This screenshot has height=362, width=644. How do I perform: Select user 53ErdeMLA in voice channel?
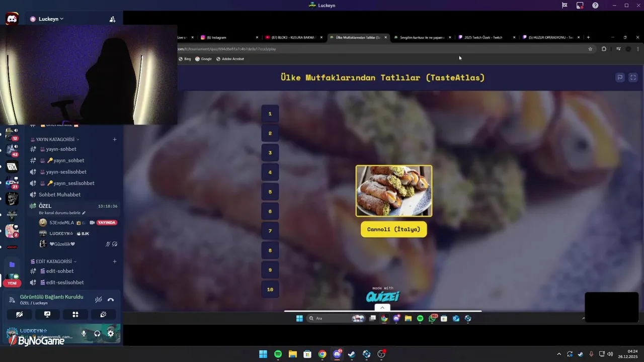61,222
